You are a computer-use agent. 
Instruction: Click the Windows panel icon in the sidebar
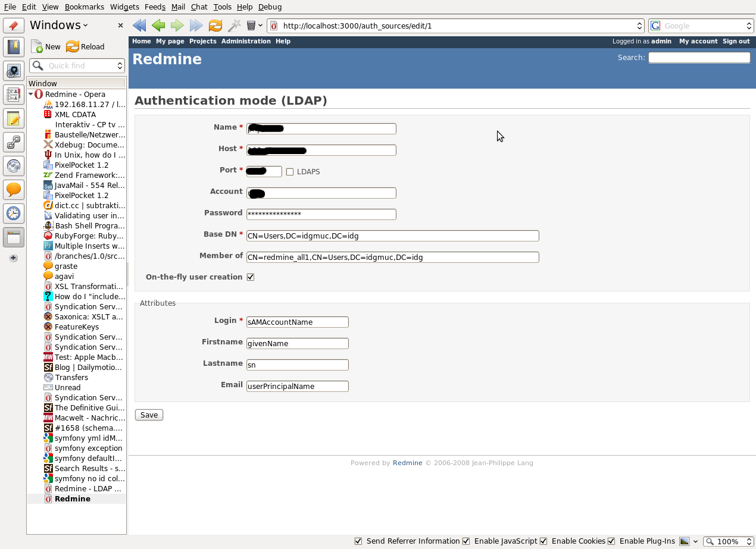[x=14, y=237]
